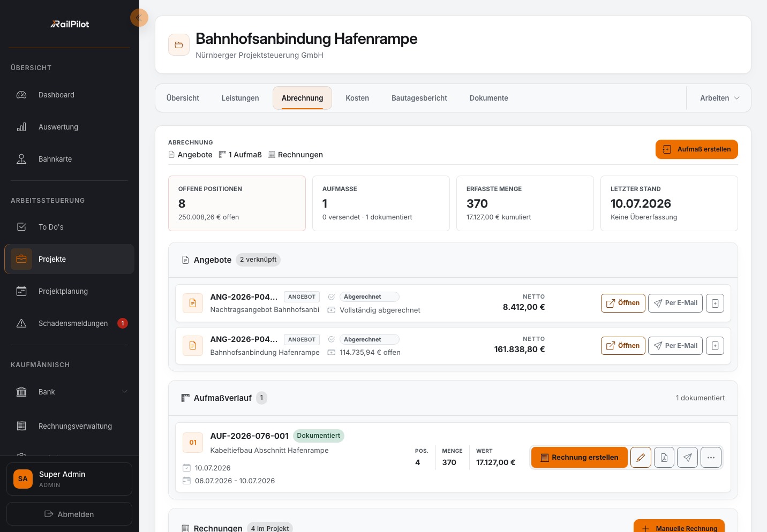This screenshot has height=532, width=767.
Task: Export the Aufmaß with the PDF icon
Action: (x=664, y=458)
